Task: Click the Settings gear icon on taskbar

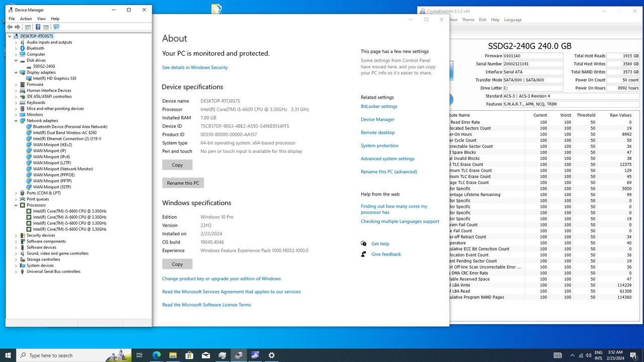Action: coord(272,355)
